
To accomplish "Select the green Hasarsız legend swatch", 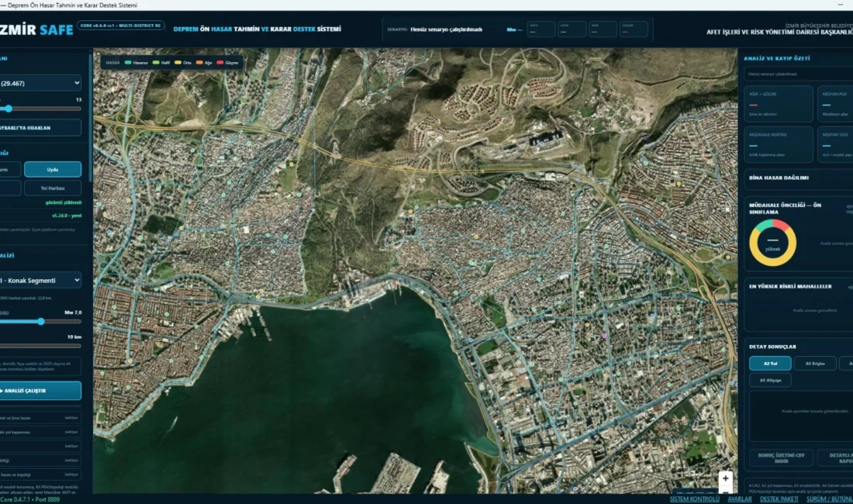I will pos(128,63).
